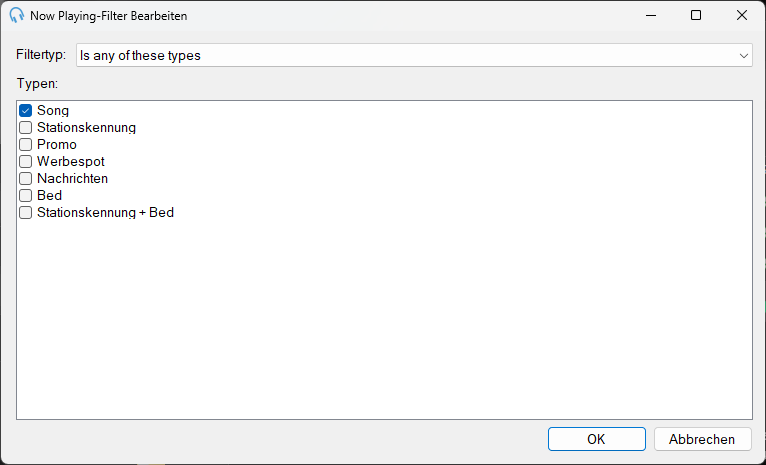Click the headphones app icon in title bar
The height and width of the screenshot is (465, 766).
(17, 15)
